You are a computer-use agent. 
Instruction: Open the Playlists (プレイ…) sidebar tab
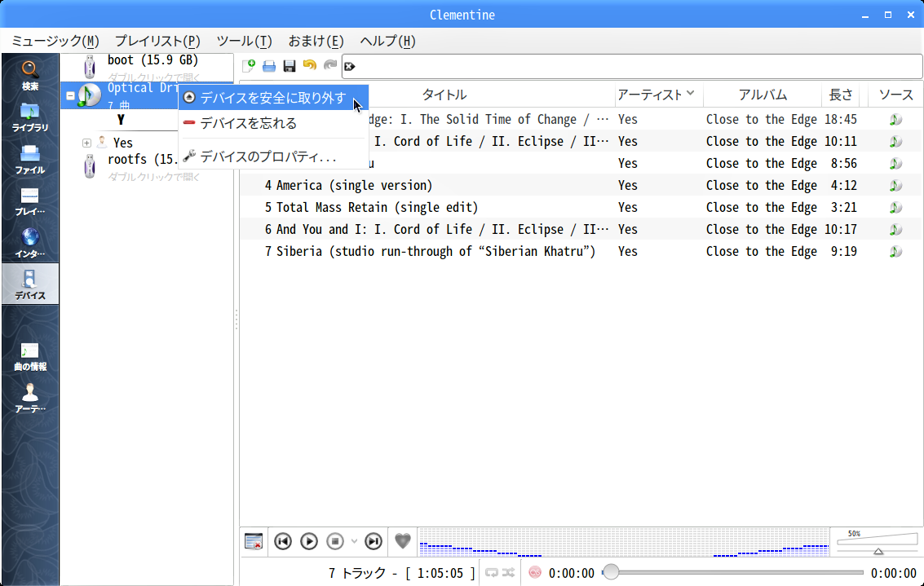tap(30, 200)
